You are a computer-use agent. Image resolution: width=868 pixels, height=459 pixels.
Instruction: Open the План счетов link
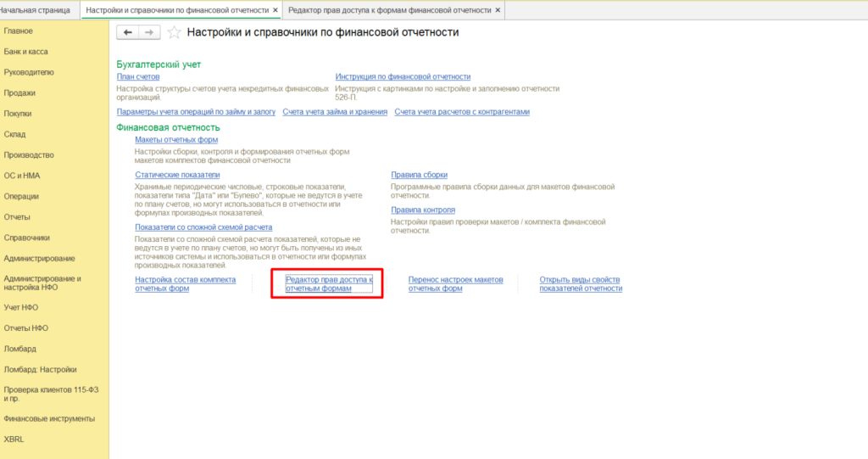pyautogui.click(x=138, y=77)
